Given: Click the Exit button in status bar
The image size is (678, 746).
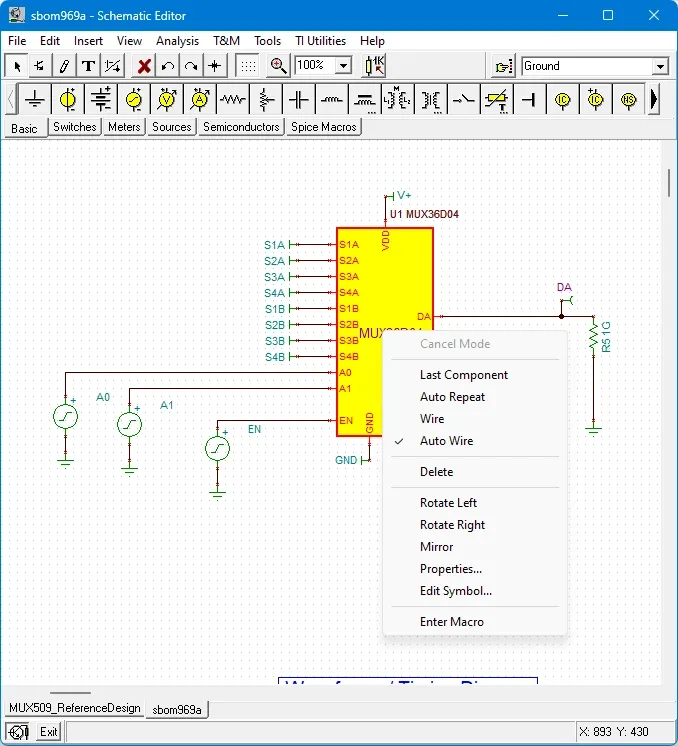Looking at the screenshot, I should [x=48, y=732].
